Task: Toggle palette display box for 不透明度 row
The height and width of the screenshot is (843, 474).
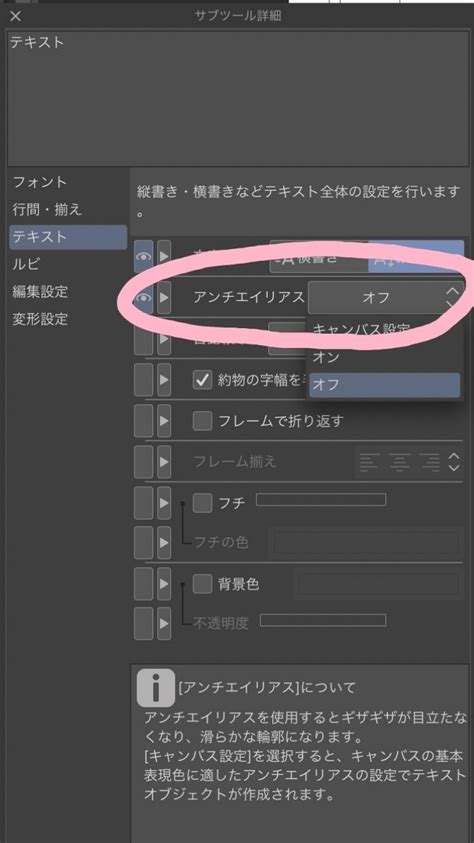Action: [143, 623]
